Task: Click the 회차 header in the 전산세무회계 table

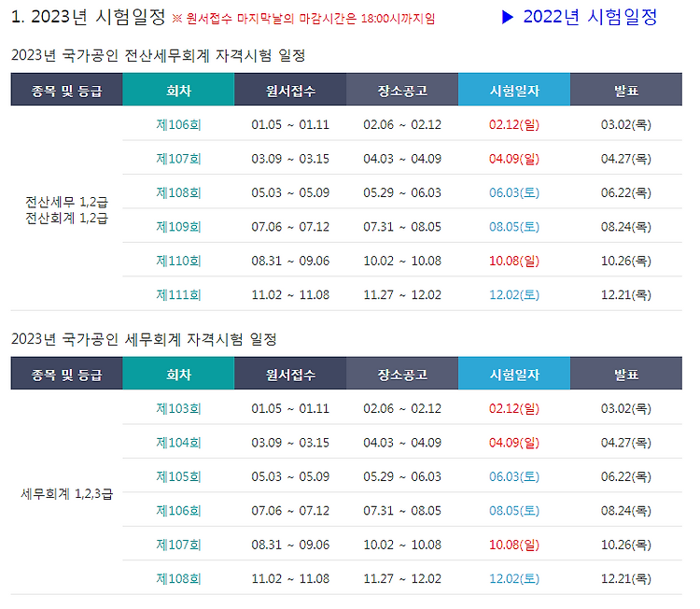Action: 178,91
